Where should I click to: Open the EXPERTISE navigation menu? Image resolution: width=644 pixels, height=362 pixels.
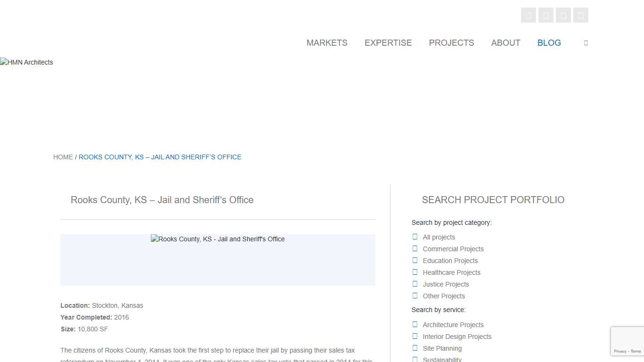(388, 43)
